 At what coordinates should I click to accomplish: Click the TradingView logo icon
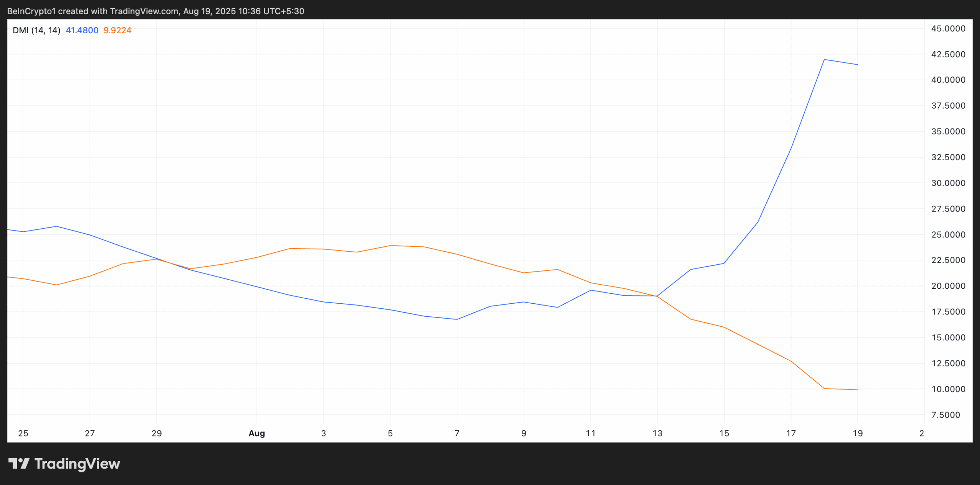[x=19, y=464]
